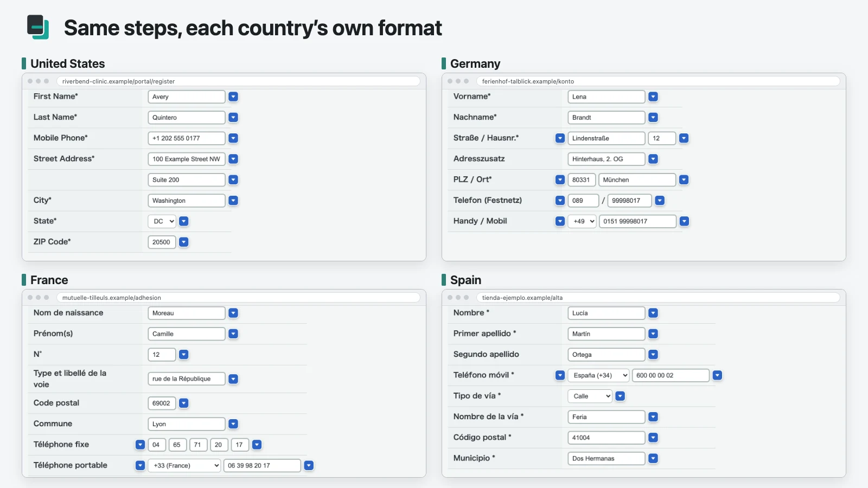This screenshot has width=868, height=488.
Task: Open the blue icon beside Mobile Phone field
Action: (x=233, y=138)
